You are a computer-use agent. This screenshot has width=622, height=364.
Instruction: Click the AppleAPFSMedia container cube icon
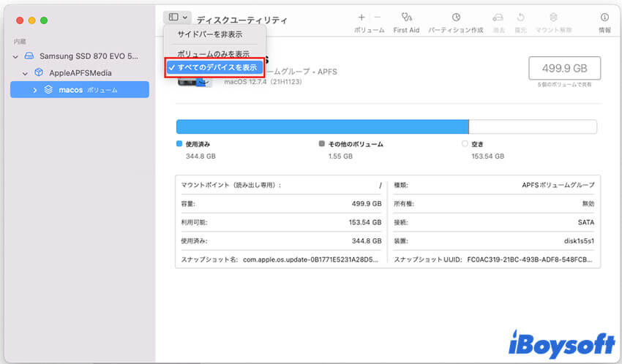(39, 72)
